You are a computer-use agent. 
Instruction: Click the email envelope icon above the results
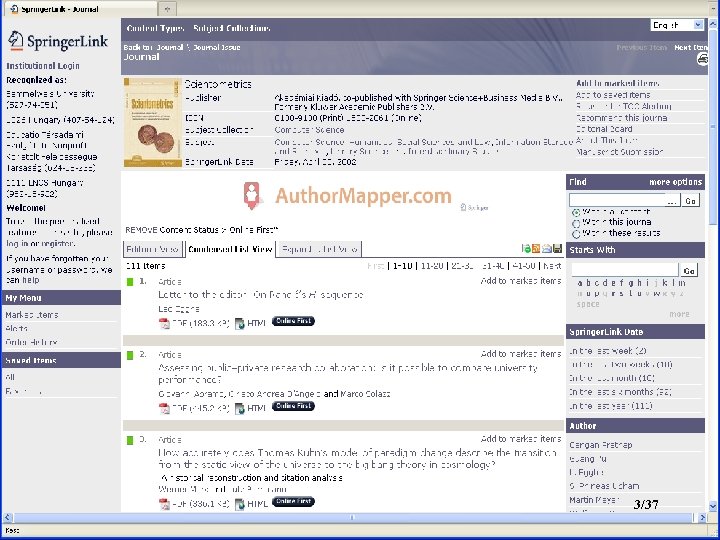tap(546, 249)
